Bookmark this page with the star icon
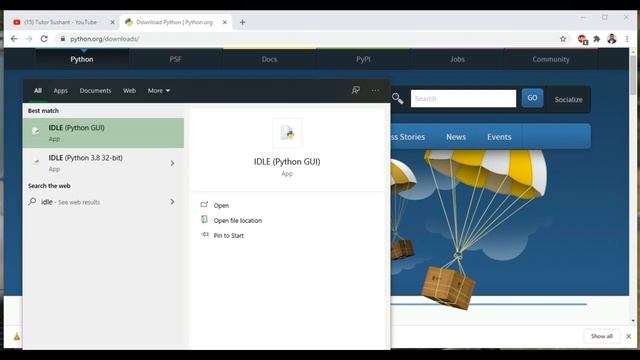 click(x=563, y=39)
